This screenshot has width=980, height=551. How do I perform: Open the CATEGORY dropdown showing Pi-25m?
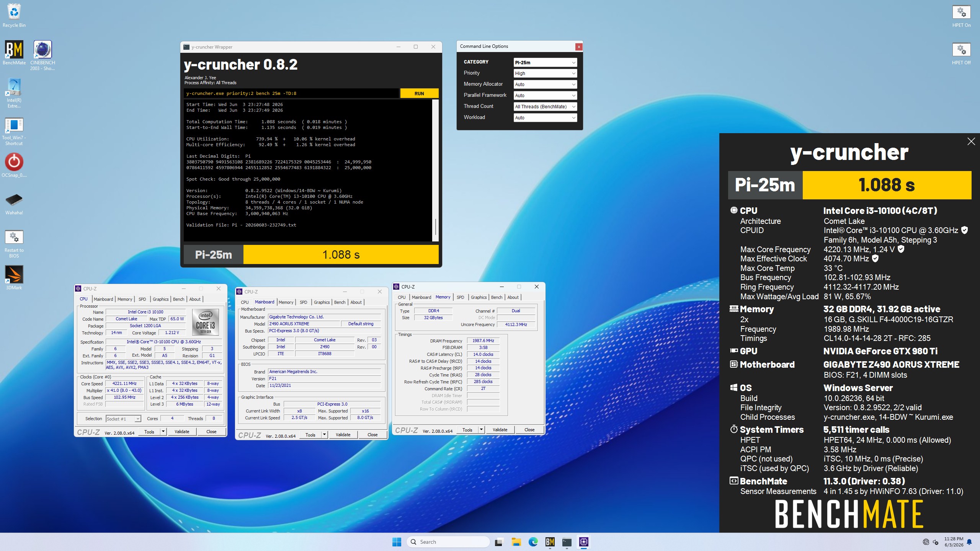pyautogui.click(x=545, y=62)
